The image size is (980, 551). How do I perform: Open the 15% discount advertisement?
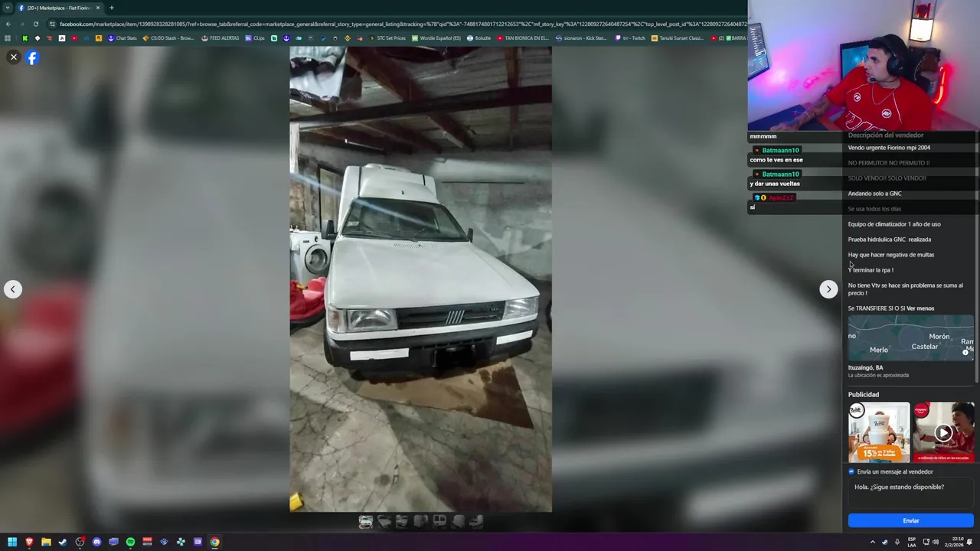click(879, 432)
